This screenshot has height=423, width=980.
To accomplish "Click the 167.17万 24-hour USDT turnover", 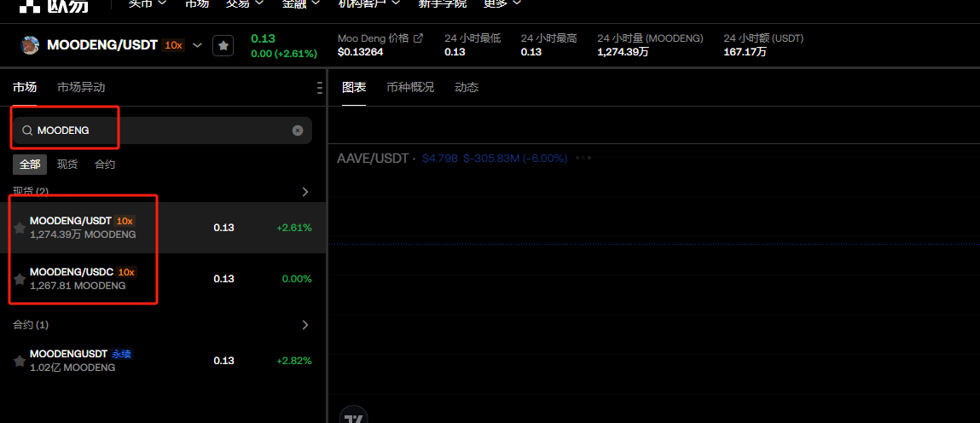I will coord(745,52).
